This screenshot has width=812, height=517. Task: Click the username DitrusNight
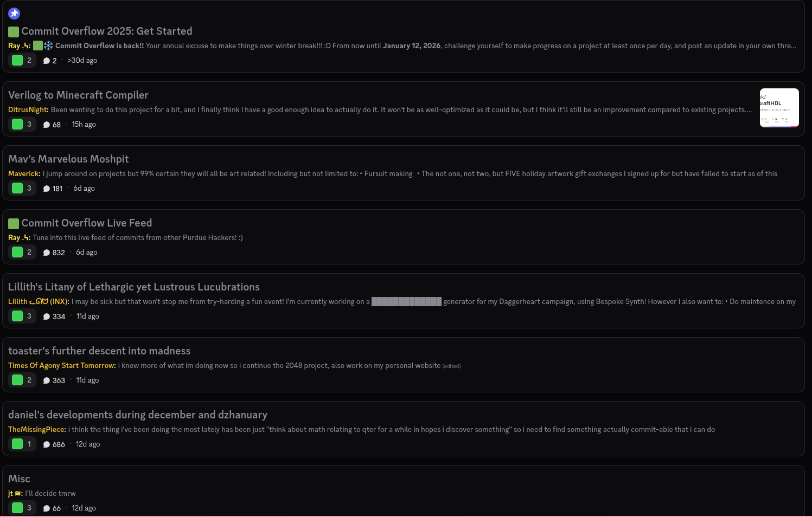coord(27,109)
